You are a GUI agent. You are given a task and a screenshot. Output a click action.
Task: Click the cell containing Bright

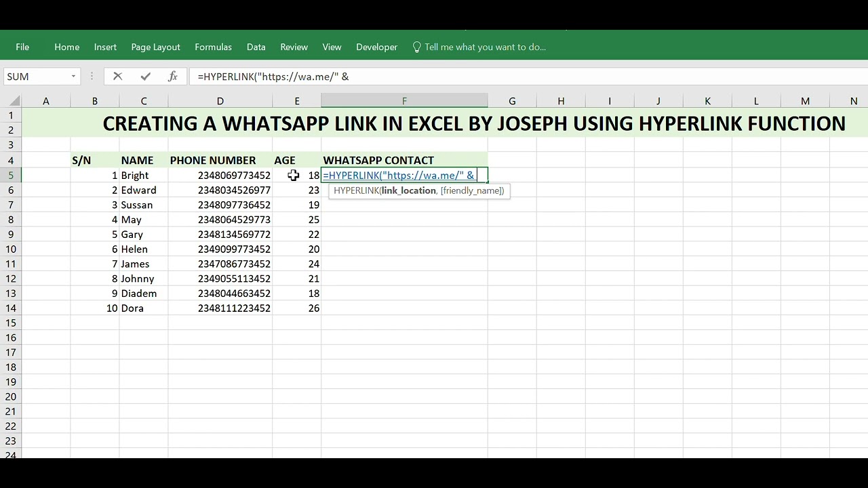pyautogui.click(x=143, y=176)
